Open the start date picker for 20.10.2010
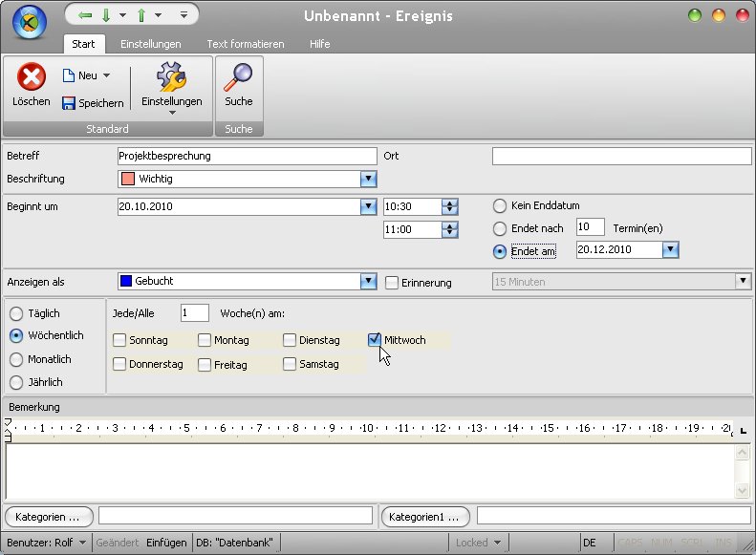Viewport: 756px width, 555px height. coord(368,206)
